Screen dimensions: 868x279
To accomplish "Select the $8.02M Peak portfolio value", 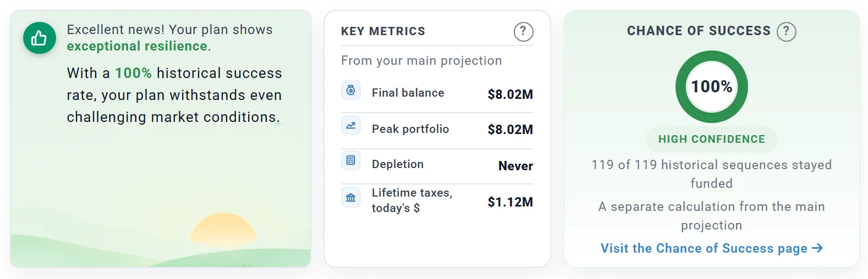I will 510,130.
